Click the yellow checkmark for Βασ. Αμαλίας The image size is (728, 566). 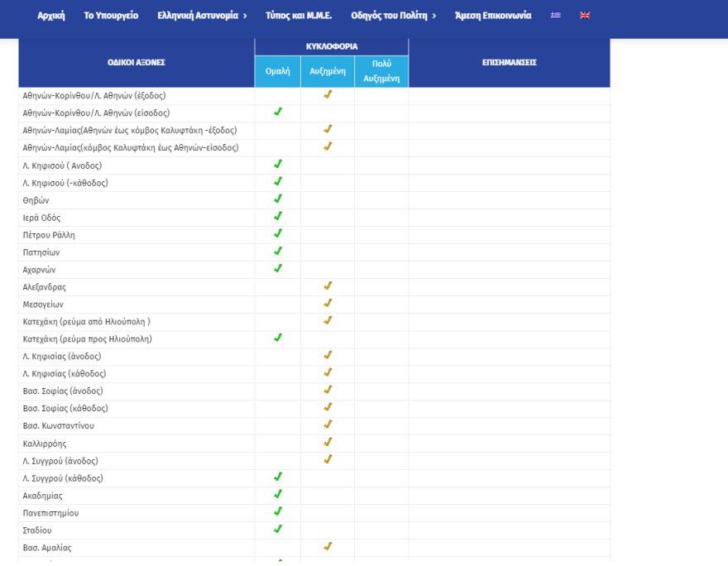(x=328, y=547)
